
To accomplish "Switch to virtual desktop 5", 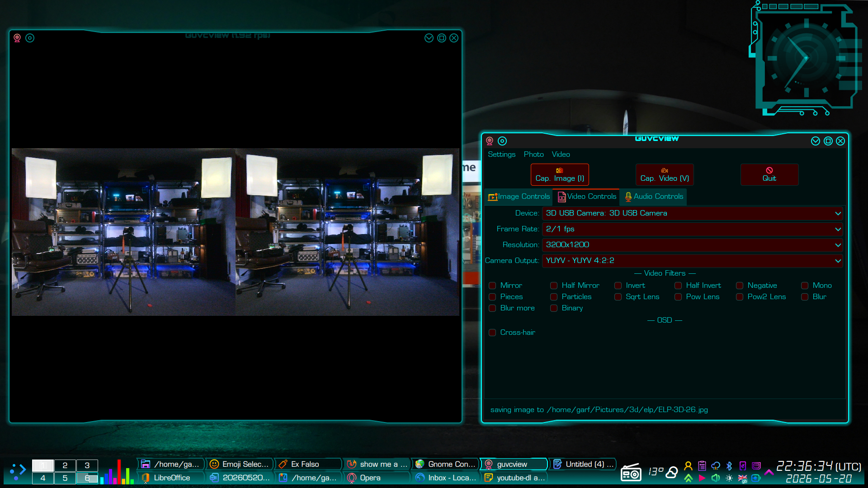I will click(65, 478).
